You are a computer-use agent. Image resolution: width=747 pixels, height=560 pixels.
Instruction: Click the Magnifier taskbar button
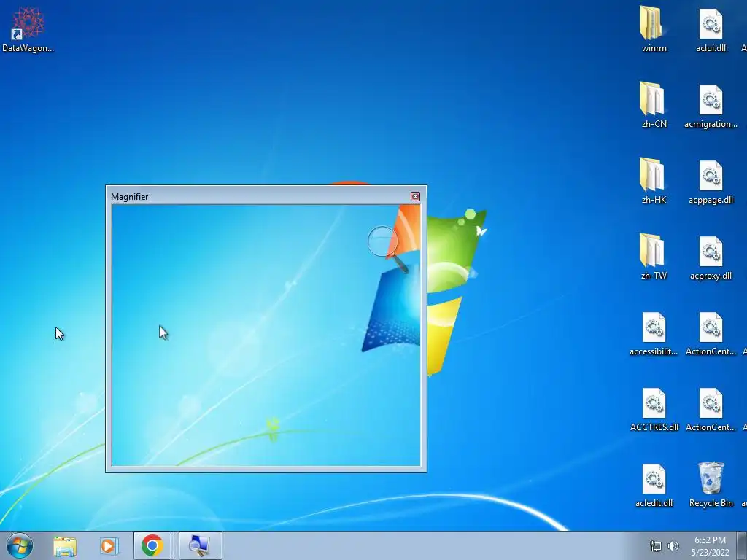(200, 545)
